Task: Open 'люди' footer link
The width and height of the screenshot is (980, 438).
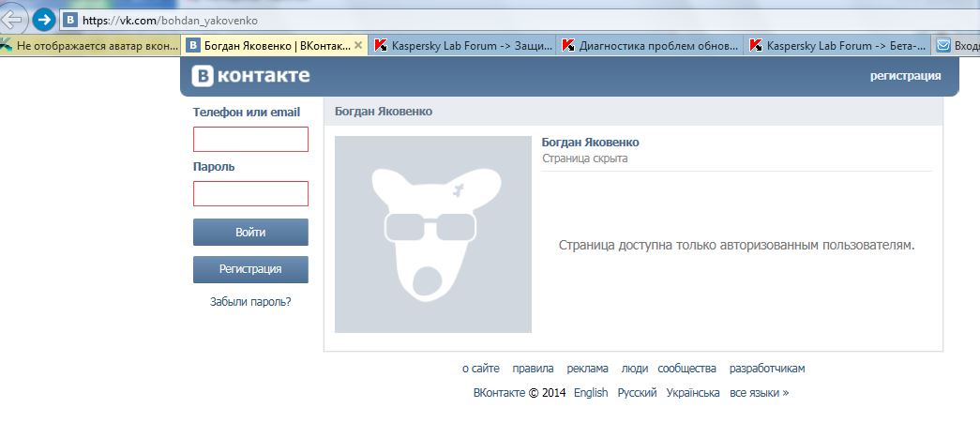Action: click(634, 369)
